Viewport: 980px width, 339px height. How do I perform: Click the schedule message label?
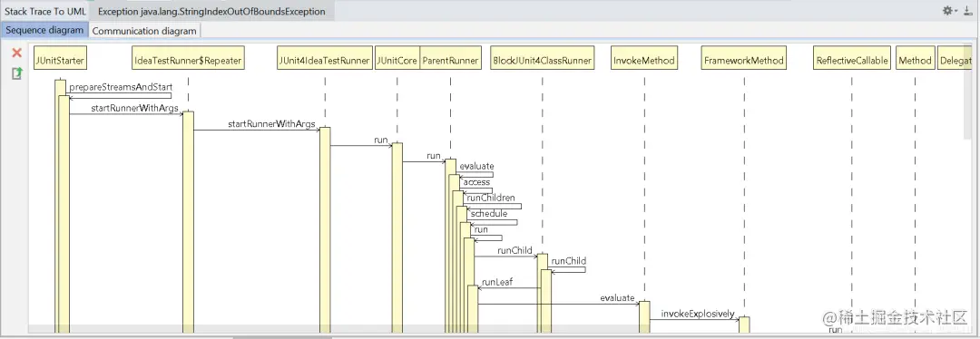tap(489, 214)
